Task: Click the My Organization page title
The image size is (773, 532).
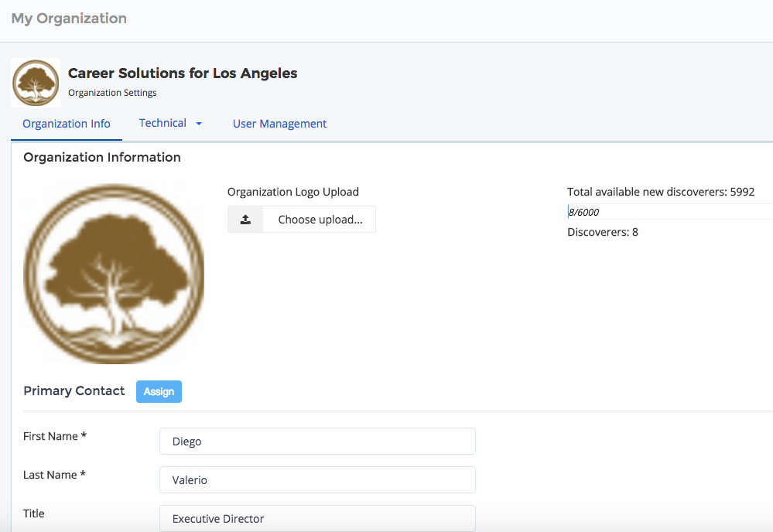Action: point(69,19)
